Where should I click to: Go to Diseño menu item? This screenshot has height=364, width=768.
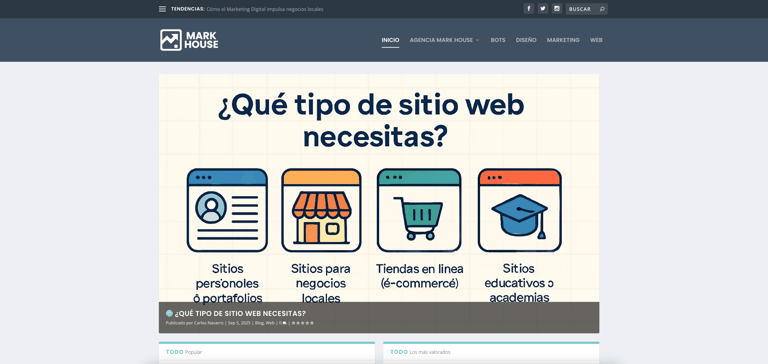(x=526, y=40)
